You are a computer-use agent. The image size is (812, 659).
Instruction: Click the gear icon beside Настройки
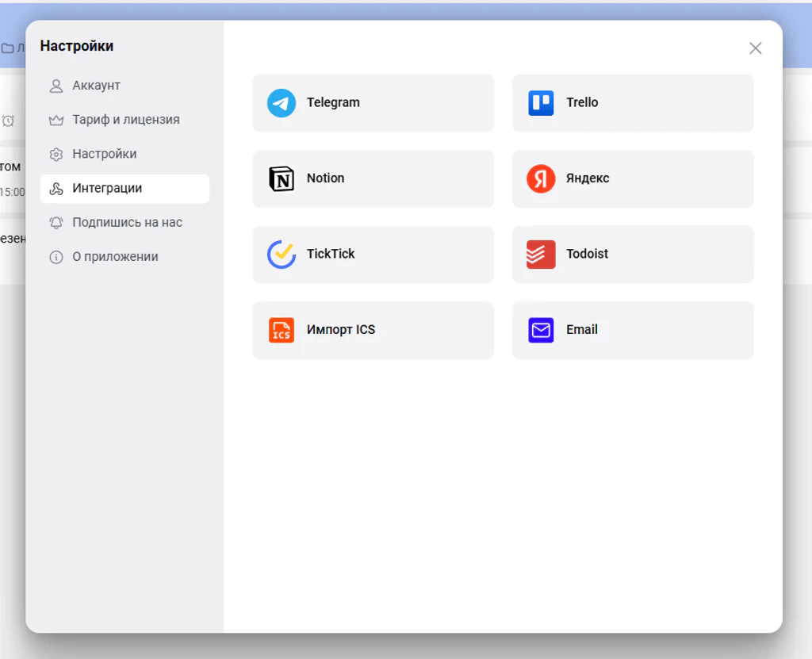click(56, 155)
